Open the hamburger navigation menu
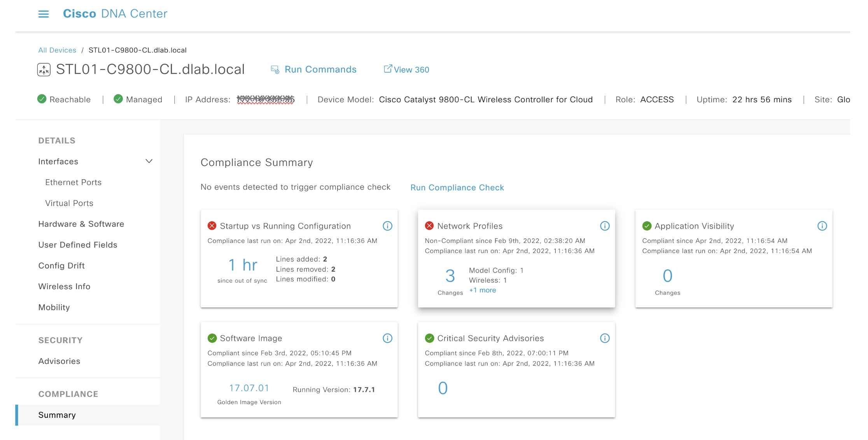868x440 pixels. pos(44,14)
